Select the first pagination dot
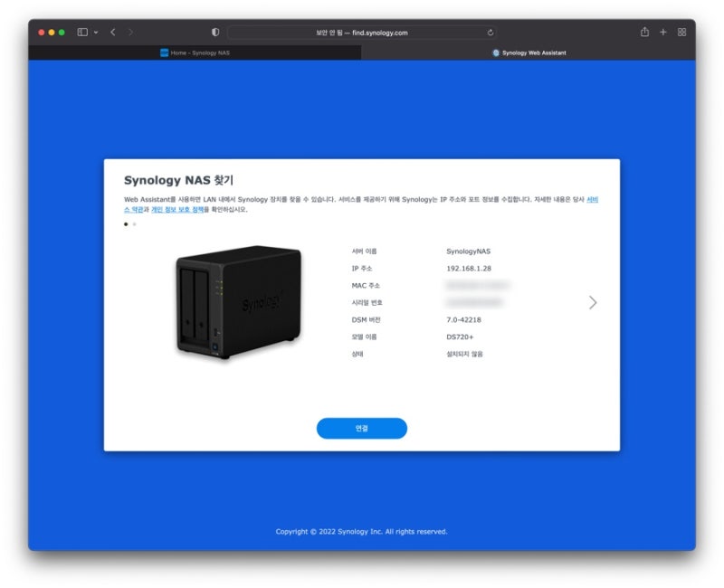Screen dimensions: 724x588 tap(126, 224)
